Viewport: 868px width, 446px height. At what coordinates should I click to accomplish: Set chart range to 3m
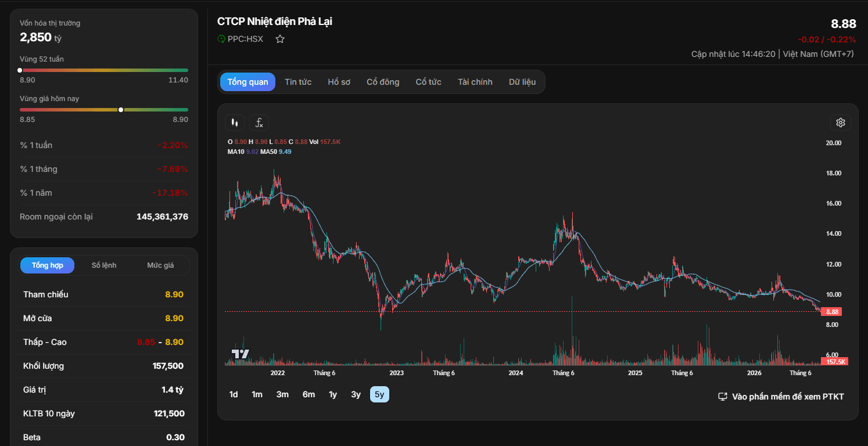click(x=282, y=394)
